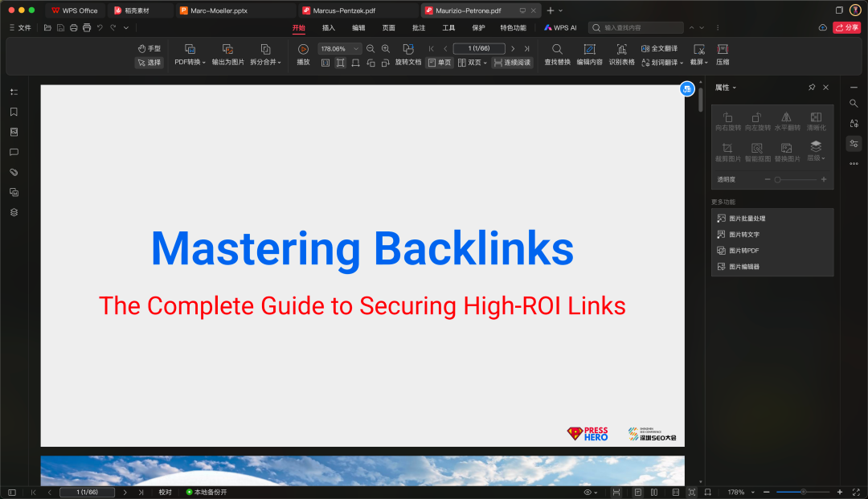Compress the PDF with 压缩
The height and width of the screenshot is (499, 868).
[x=723, y=55]
